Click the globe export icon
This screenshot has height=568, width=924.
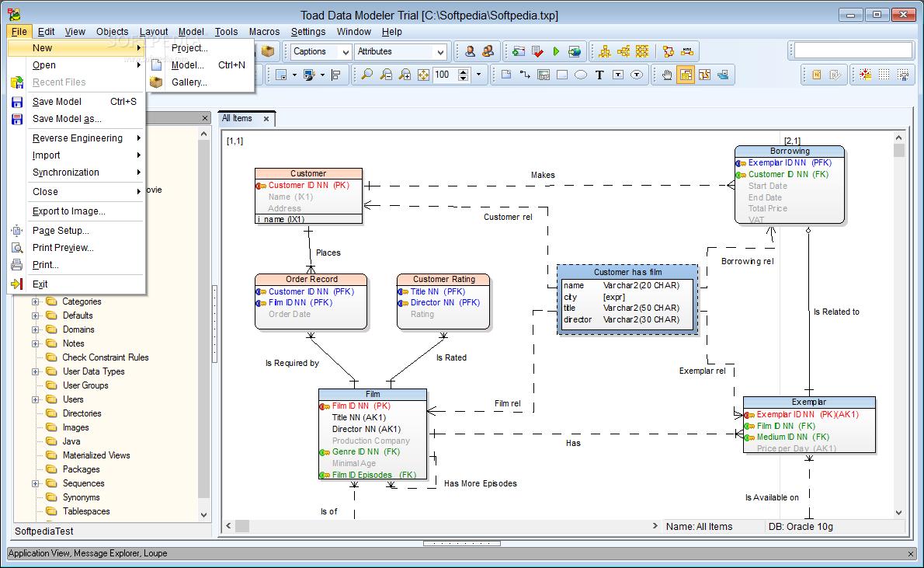click(x=574, y=51)
